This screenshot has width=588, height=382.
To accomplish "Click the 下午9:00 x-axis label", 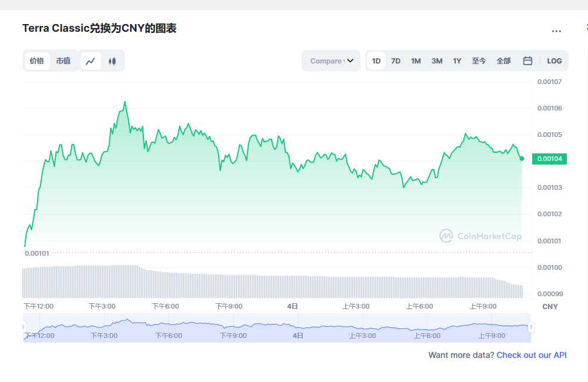I will click(x=229, y=306).
